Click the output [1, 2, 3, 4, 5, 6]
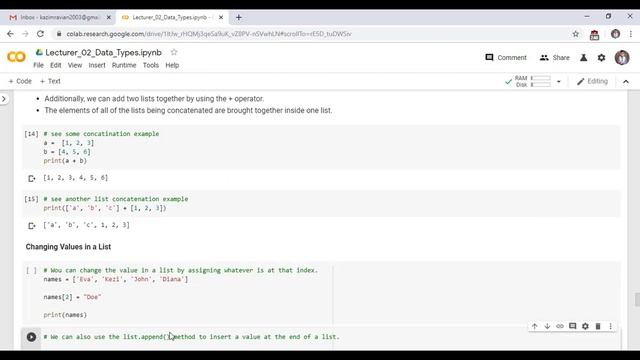Image resolution: width=640 pixels, height=360 pixels. coord(76,178)
